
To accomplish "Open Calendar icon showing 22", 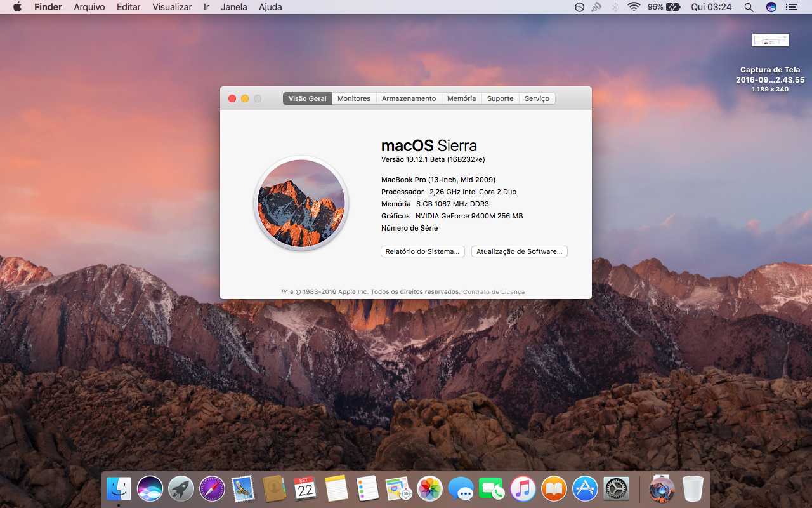I will click(x=305, y=489).
